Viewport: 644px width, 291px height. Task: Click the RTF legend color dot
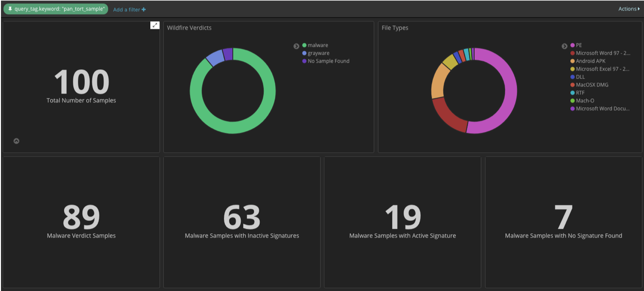pos(572,93)
